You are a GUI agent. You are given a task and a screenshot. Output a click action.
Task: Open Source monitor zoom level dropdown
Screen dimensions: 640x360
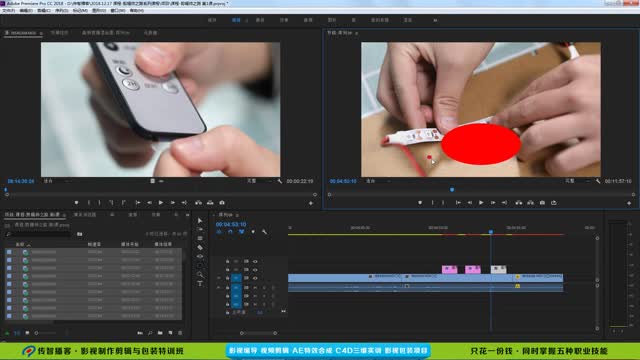(57, 181)
